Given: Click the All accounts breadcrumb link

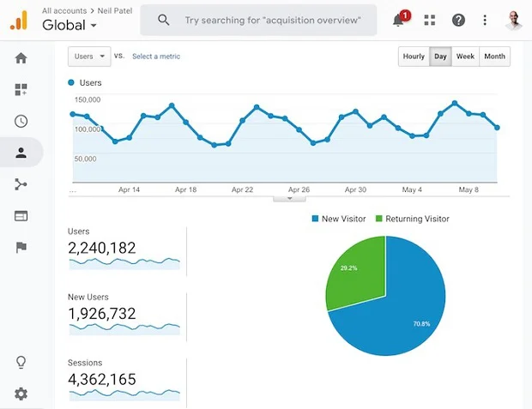Looking at the screenshot, I should [65, 10].
